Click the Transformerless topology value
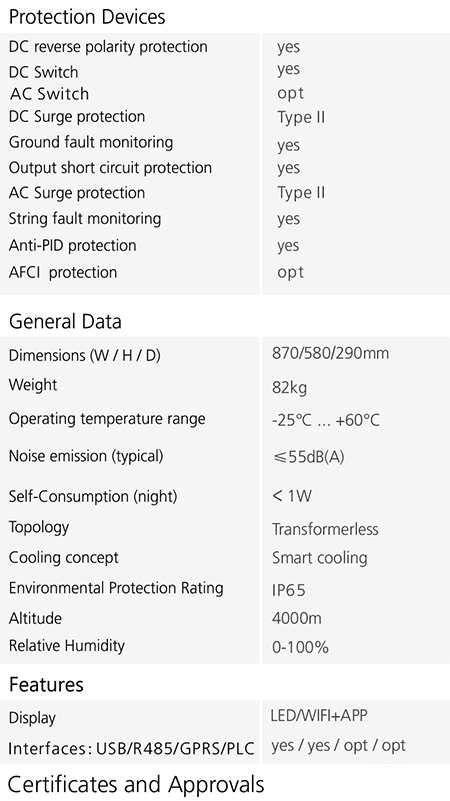Image resolution: width=450 pixels, height=801 pixels. (325, 529)
